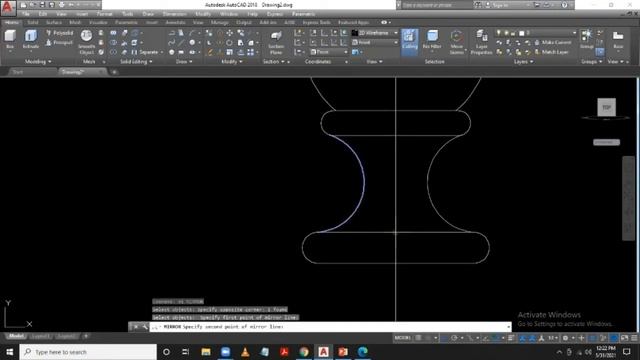This screenshot has width=640, height=360.
Task: Click the layer color swatch in the Layers dropdown
Action: pos(522,33)
